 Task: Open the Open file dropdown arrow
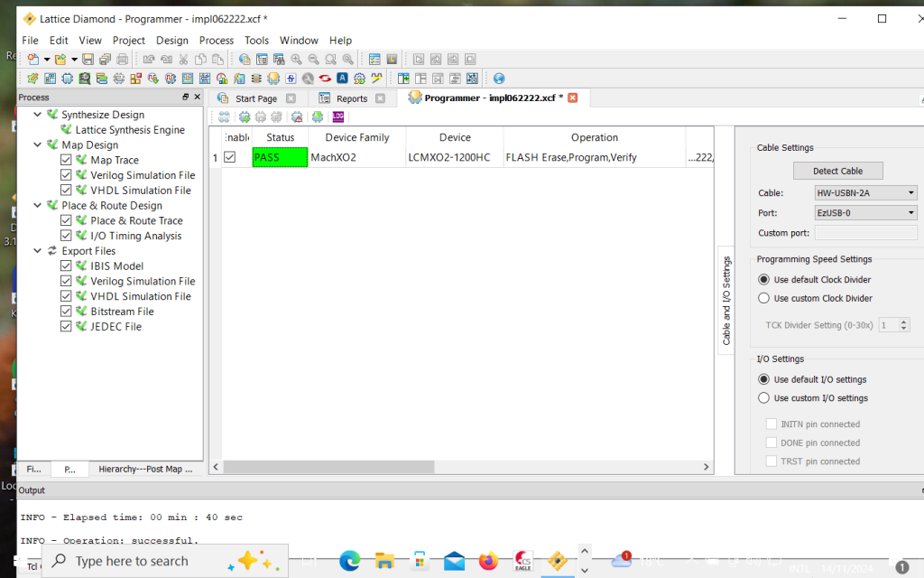[74, 60]
